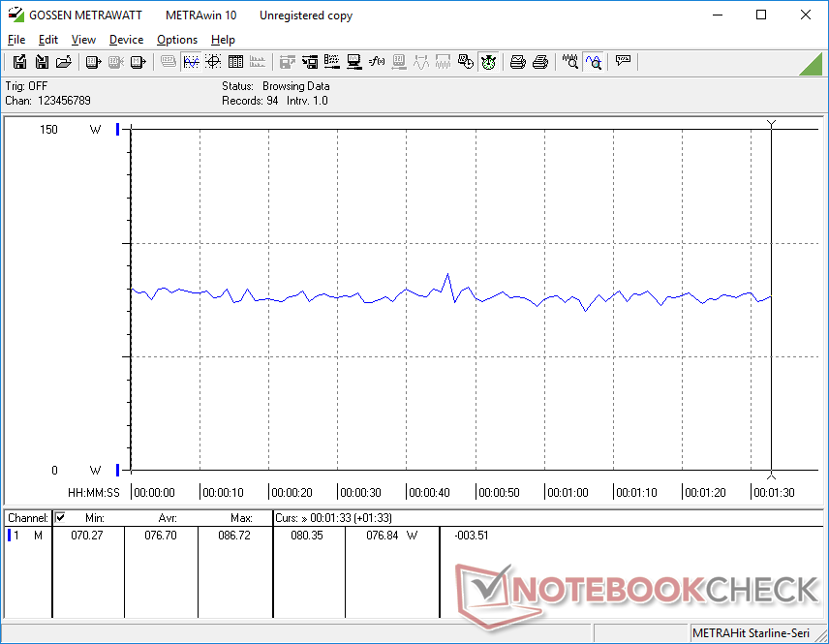The image size is (829, 644).
Task: Switch to the Y-t chart view
Action: 191,62
